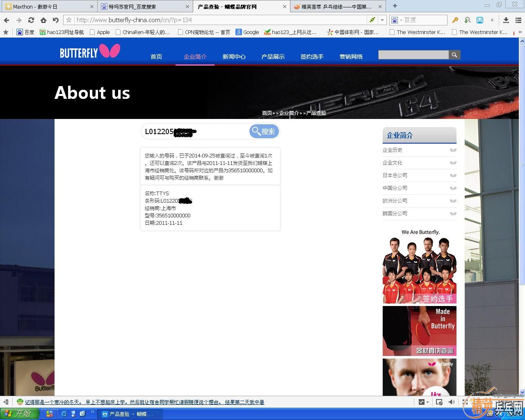Viewport: 525px width, 420px height.
Task: Click the bookmark star in address bar
Action: [69, 20]
